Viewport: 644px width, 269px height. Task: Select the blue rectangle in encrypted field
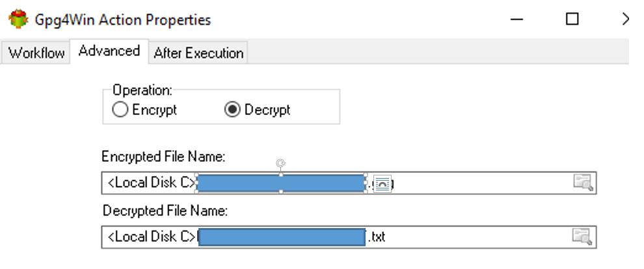coord(281,183)
